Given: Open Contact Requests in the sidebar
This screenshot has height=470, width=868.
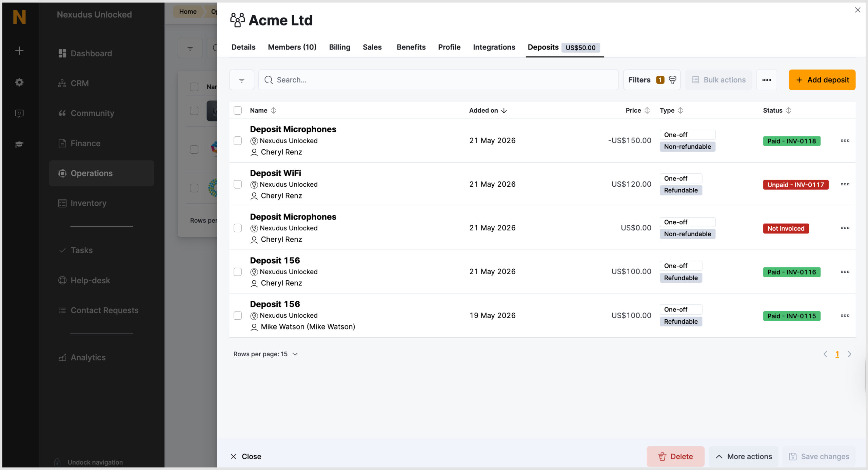Looking at the screenshot, I should (102, 310).
